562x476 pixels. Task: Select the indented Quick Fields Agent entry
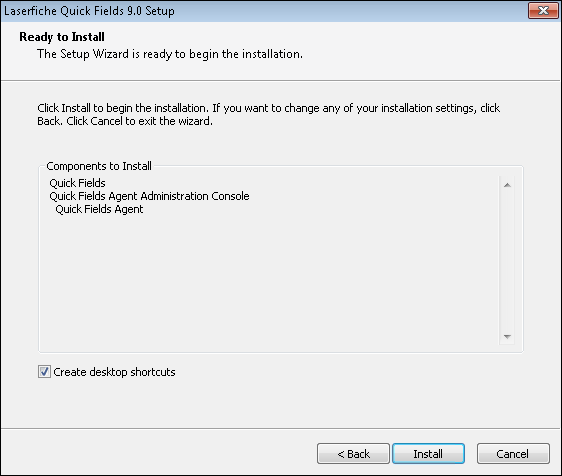[x=99, y=209]
